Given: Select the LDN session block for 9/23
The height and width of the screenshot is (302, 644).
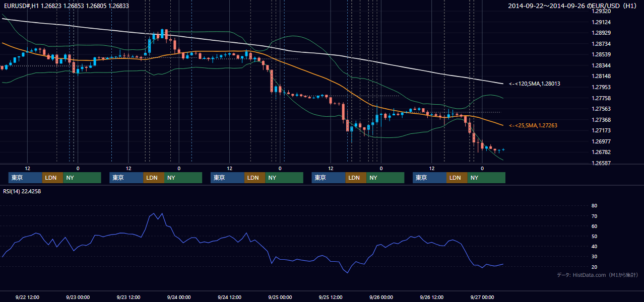Looking at the screenshot, I should (x=153, y=178).
